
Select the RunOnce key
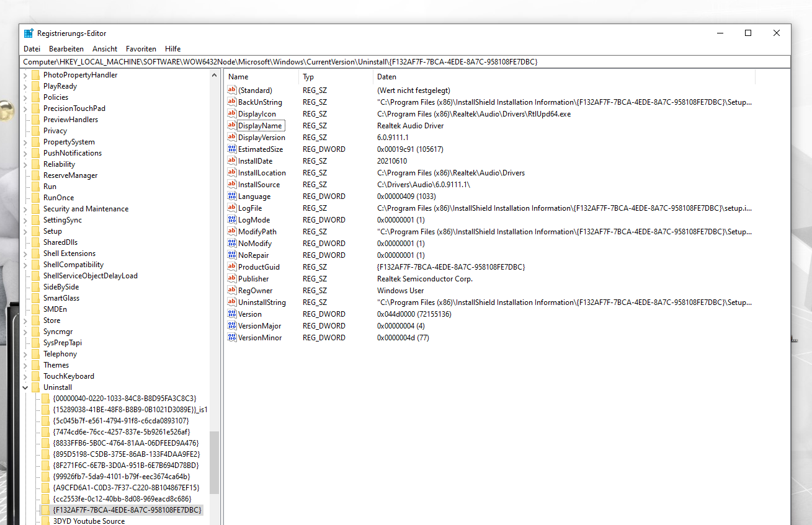click(x=58, y=198)
